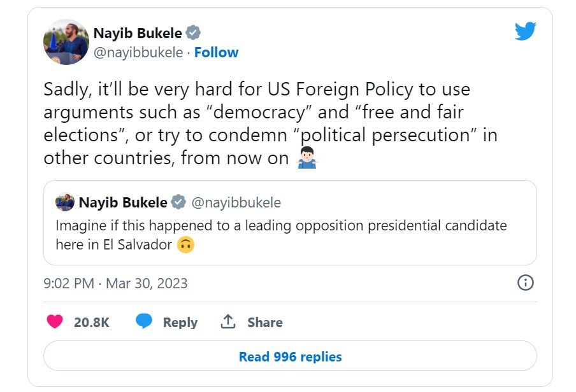Open the tweet info circle icon
The width and height of the screenshot is (576, 392).
(525, 283)
